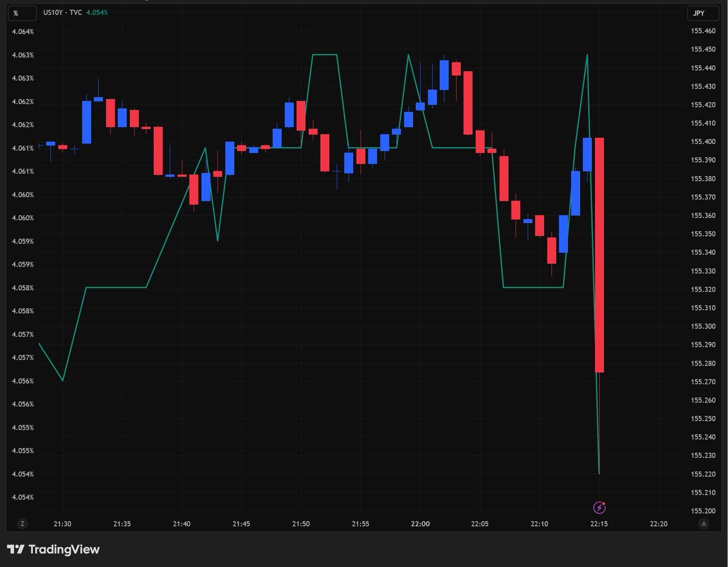Toggle the Z button at bottom-left corner
728x567 pixels.
[x=22, y=523]
